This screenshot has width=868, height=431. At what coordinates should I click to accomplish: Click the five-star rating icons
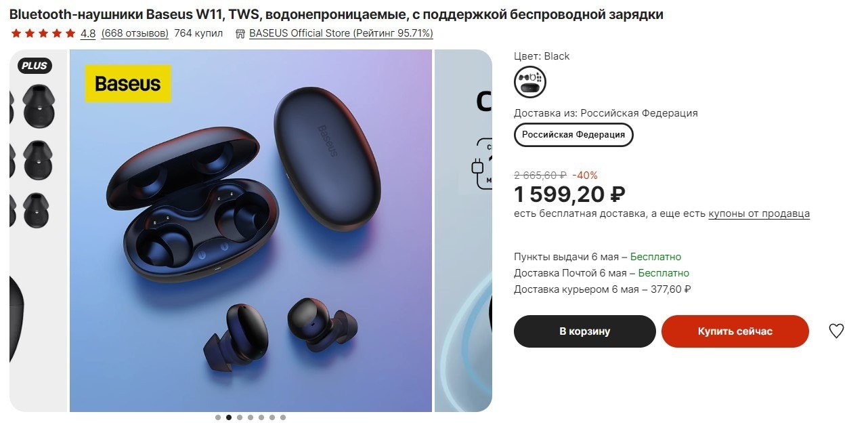click(43, 33)
